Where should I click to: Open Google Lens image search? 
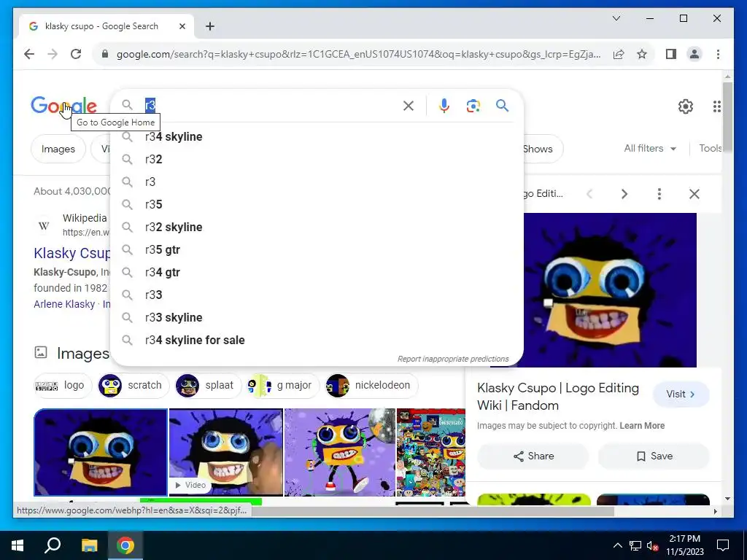point(473,105)
